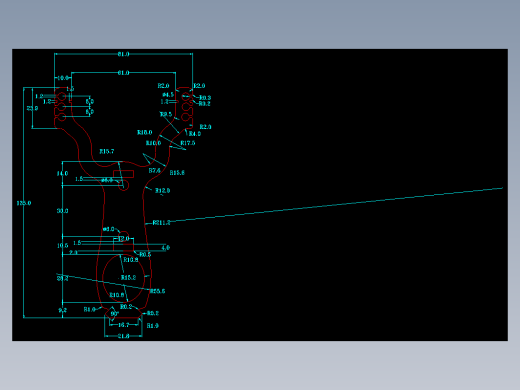Click the 14.0 vertical dimension
The width and height of the screenshot is (520, 390).
click(x=62, y=173)
